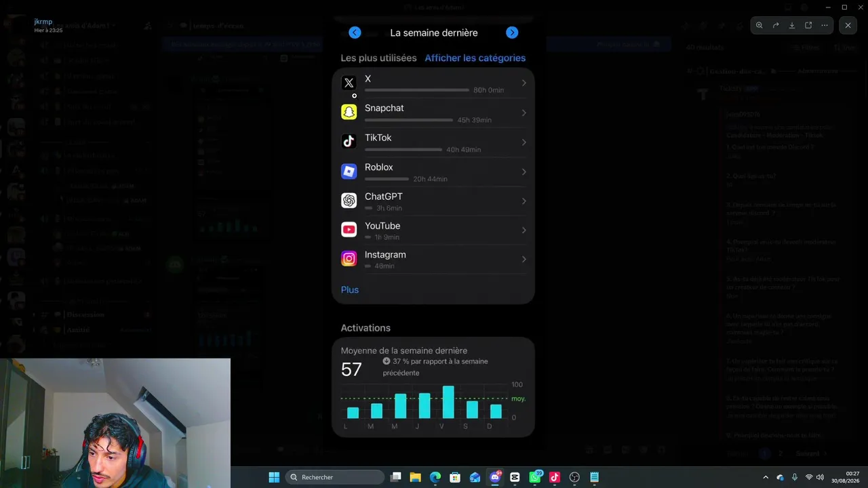Open the three-dot more options menu in viewer

[825, 25]
